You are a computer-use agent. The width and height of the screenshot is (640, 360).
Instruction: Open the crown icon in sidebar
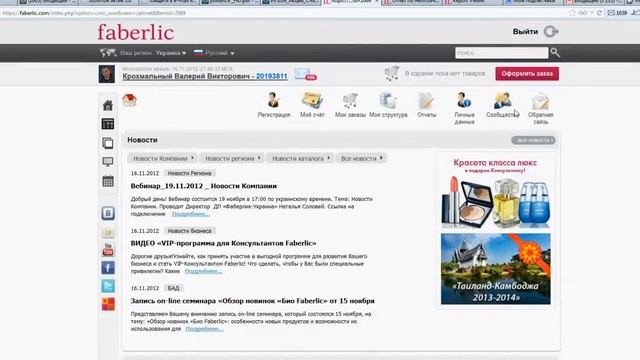(108, 232)
